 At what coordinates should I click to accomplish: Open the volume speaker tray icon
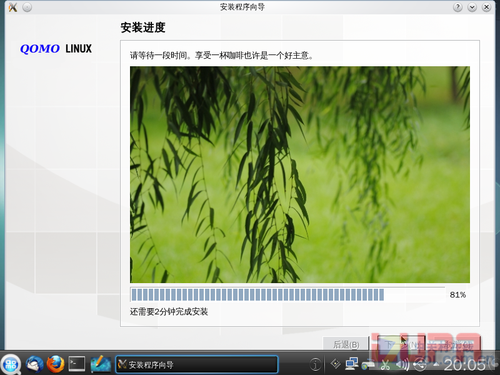pos(402,365)
